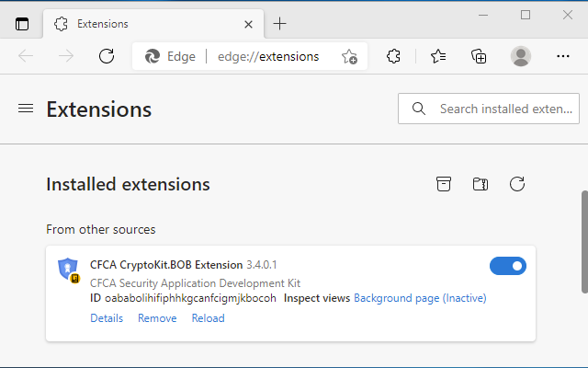
Task: Click the Extensions puzzle toolbar icon
Action: coord(394,56)
